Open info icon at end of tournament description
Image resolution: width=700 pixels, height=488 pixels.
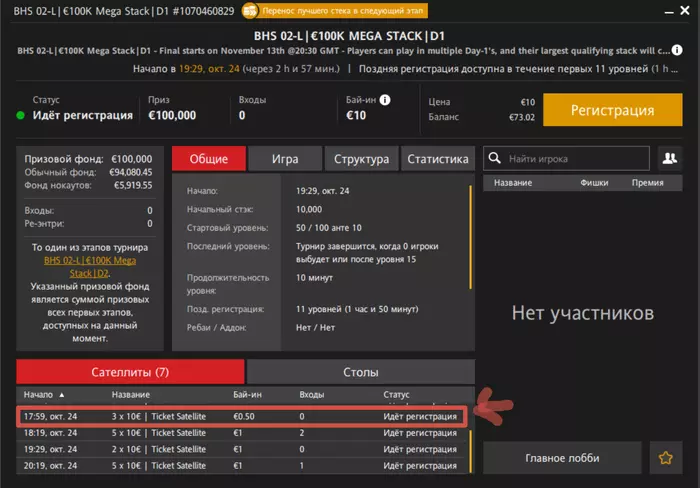point(677,50)
